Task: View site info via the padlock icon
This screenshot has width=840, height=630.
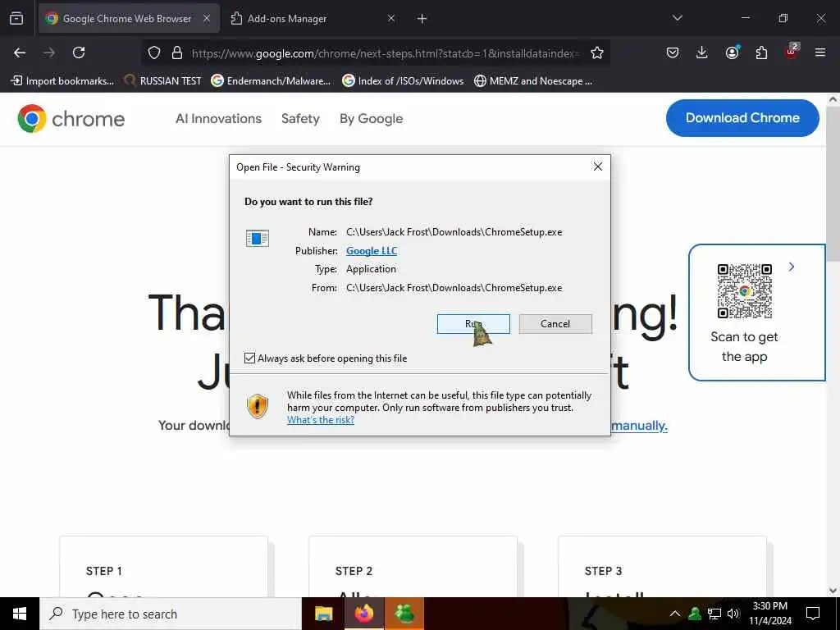Action: [177, 52]
